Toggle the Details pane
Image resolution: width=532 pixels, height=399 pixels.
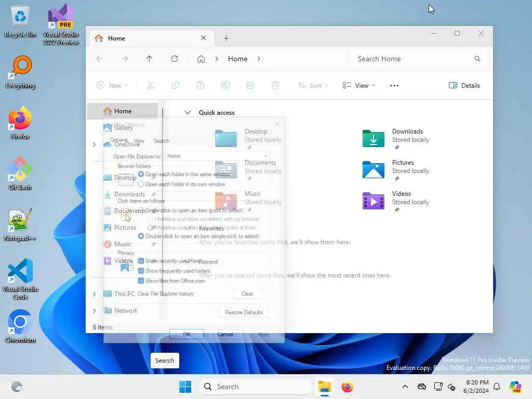(x=464, y=86)
